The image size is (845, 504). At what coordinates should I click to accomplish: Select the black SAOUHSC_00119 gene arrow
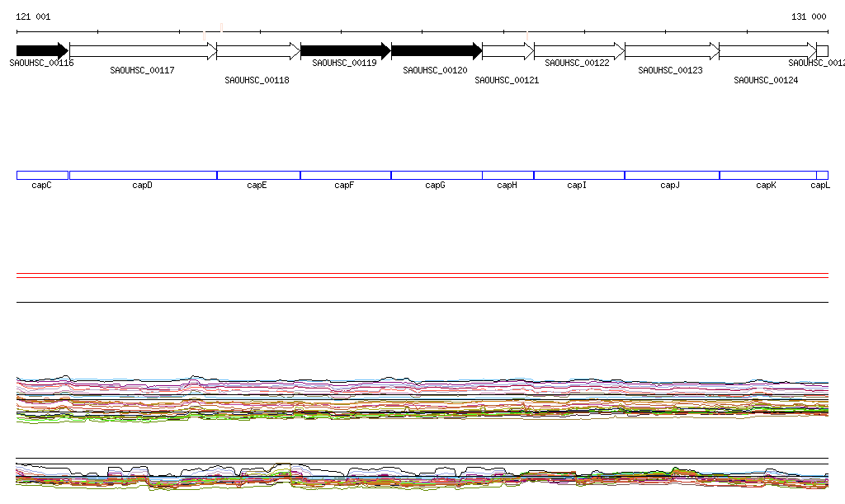[x=345, y=51]
